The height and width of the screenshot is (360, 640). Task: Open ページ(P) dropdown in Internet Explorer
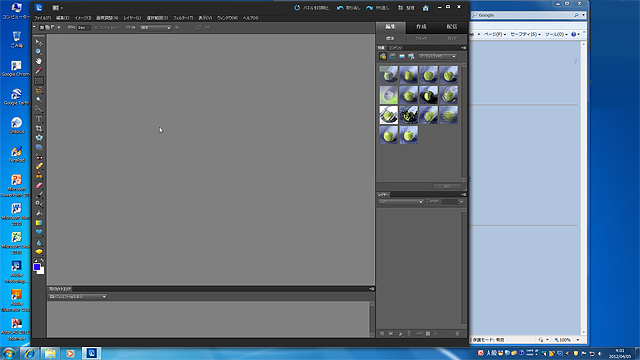[x=495, y=34]
